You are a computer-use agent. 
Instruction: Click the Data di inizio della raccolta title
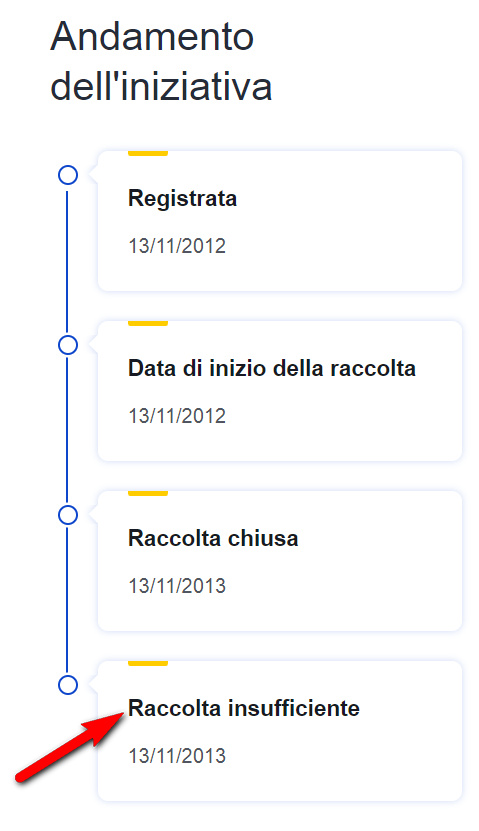[x=272, y=368]
